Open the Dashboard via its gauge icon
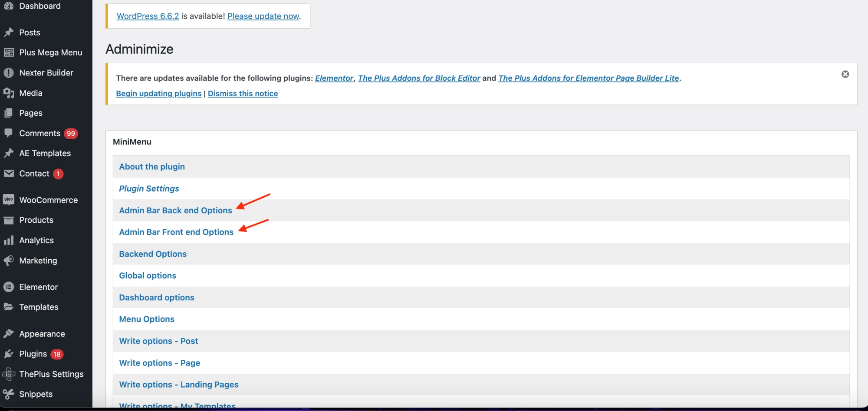 (x=9, y=6)
